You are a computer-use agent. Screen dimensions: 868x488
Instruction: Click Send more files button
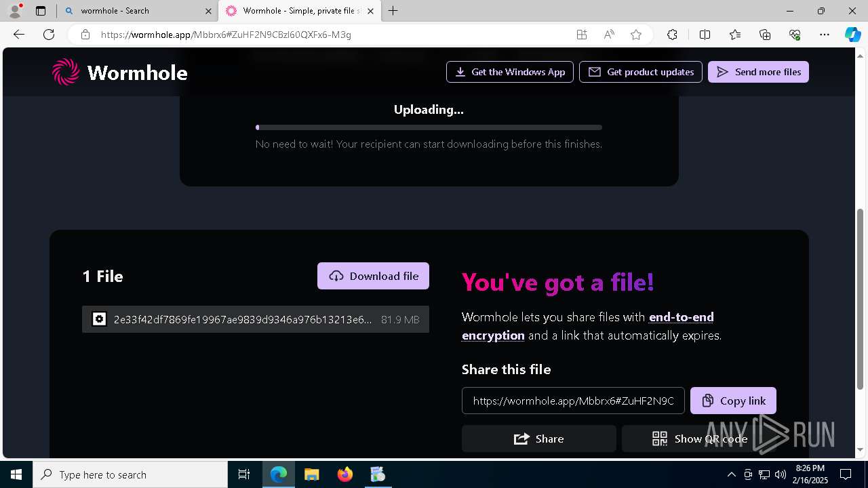pos(758,72)
